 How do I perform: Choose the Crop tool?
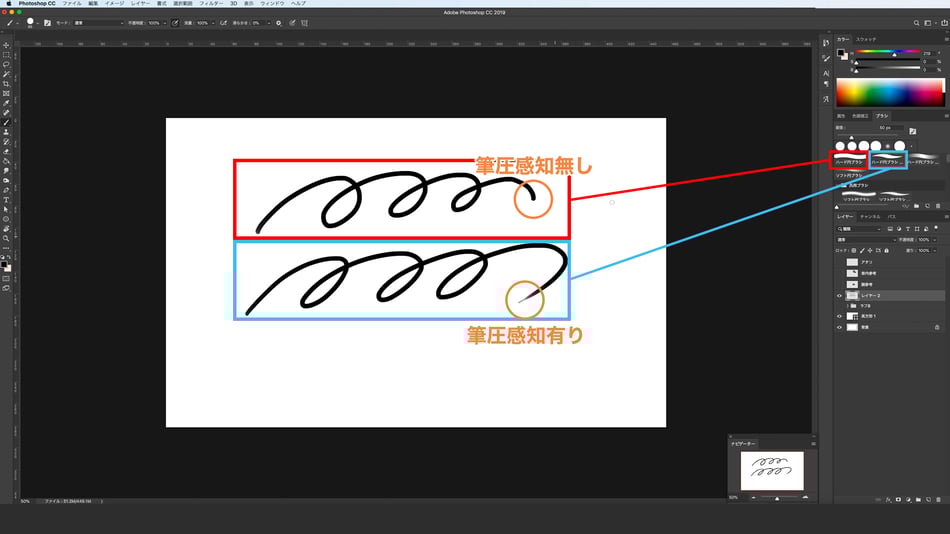6,84
